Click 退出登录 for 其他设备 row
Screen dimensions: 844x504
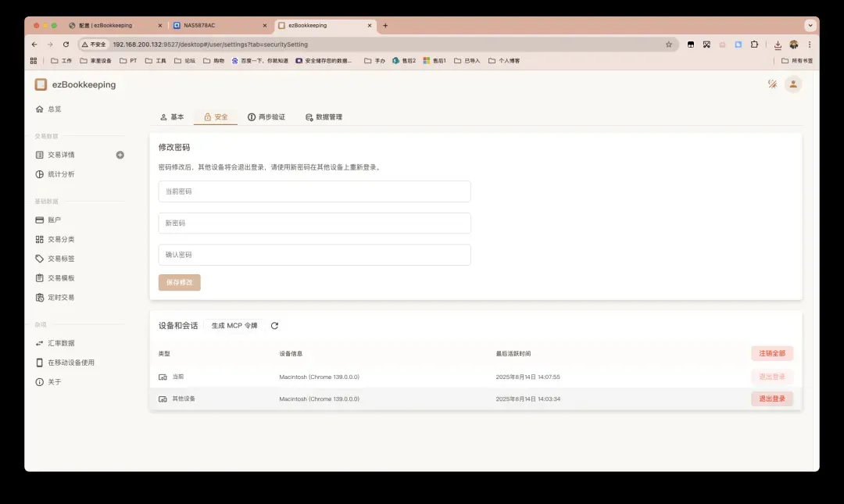coord(771,399)
